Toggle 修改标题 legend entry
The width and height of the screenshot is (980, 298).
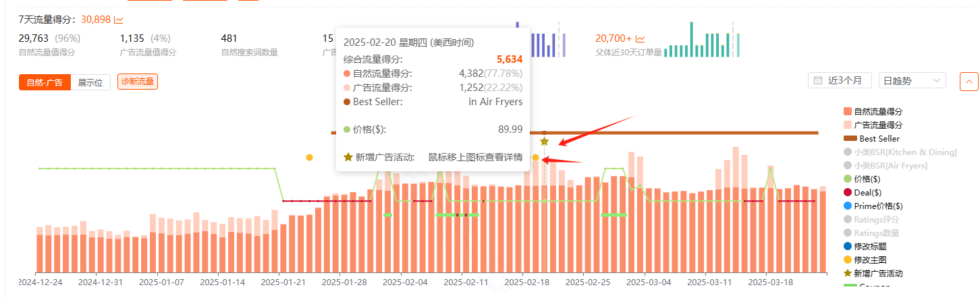(x=865, y=246)
